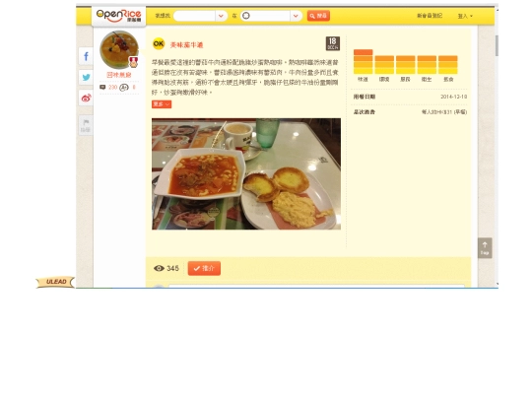Screen dimensions: 532x399
Task: Open the reviewer's avatar photo
Action: [119, 49]
